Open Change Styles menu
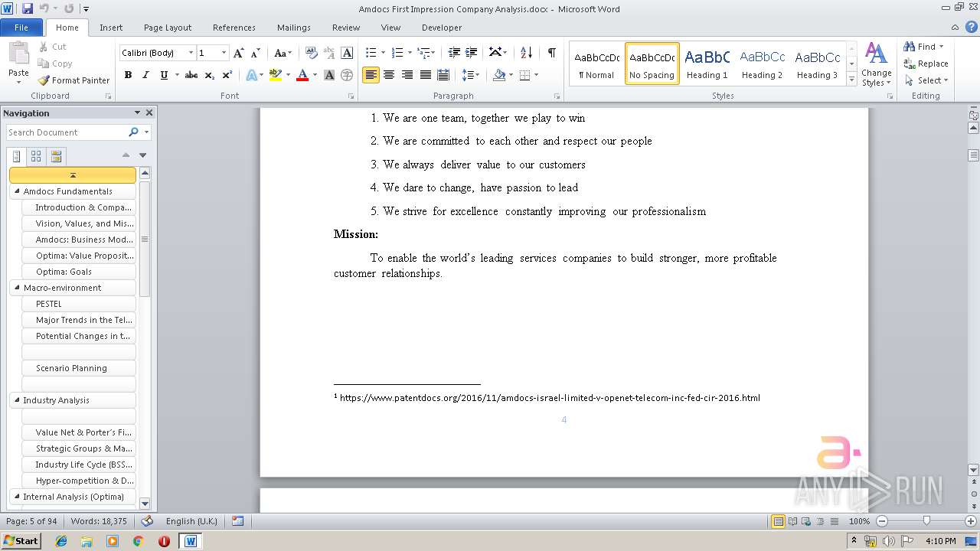 (877, 65)
